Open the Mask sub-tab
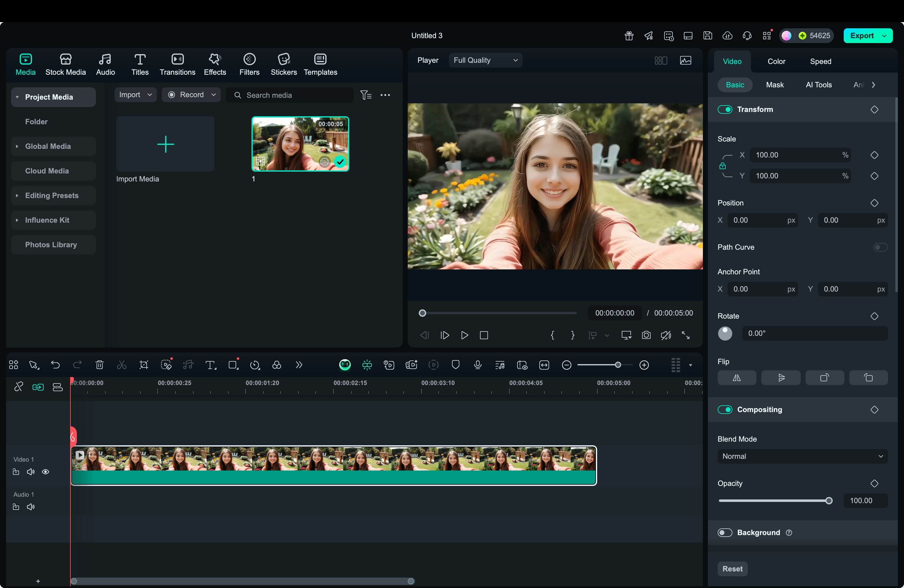The image size is (904, 588). point(774,85)
